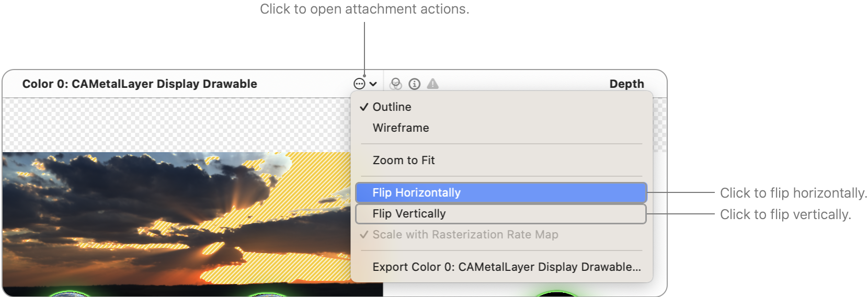Click the Color 0 attachment title
The height and width of the screenshot is (297, 868).
click(x=140, y=84)
